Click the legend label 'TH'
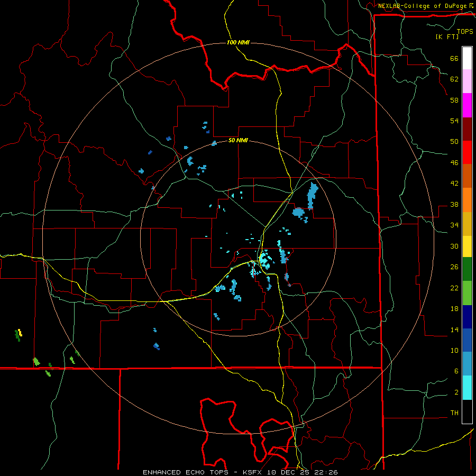 coord(454,413)
